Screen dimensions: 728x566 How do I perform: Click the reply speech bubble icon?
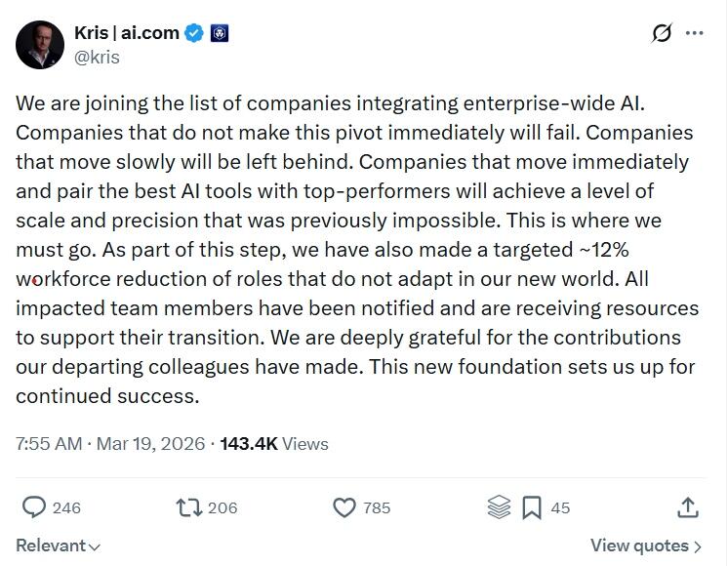coord(34,507)
